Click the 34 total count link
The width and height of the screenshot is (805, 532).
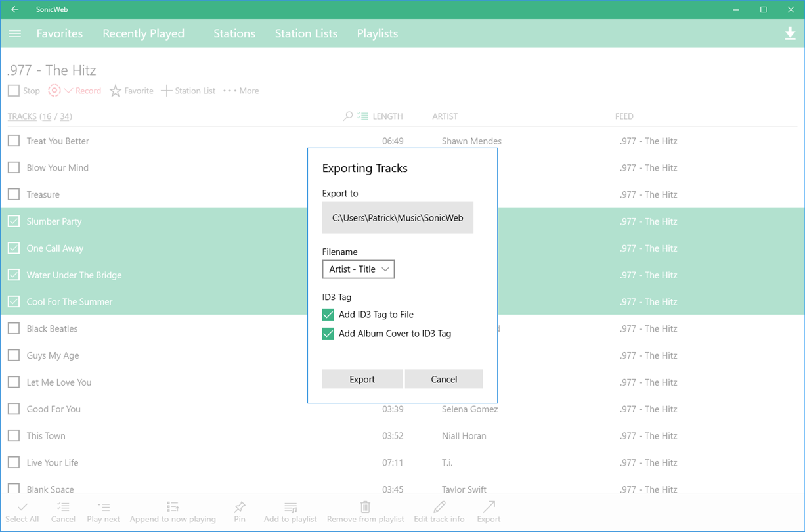[64, 116]
